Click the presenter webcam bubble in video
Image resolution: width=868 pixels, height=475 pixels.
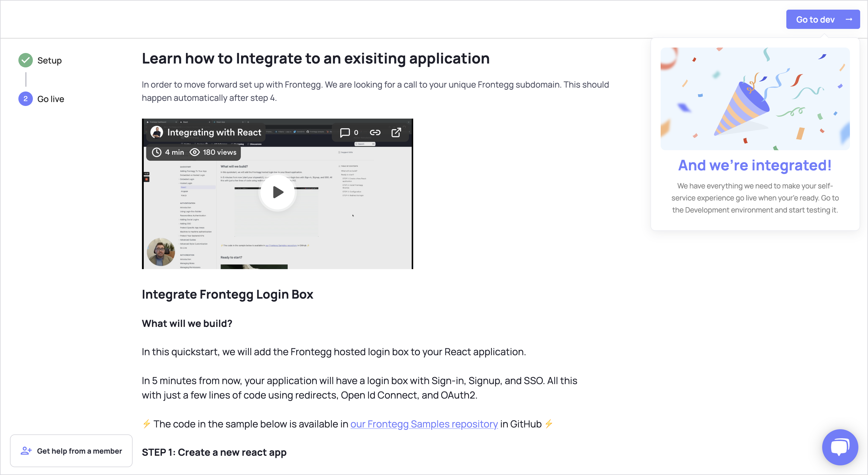[x=161, y=252]
